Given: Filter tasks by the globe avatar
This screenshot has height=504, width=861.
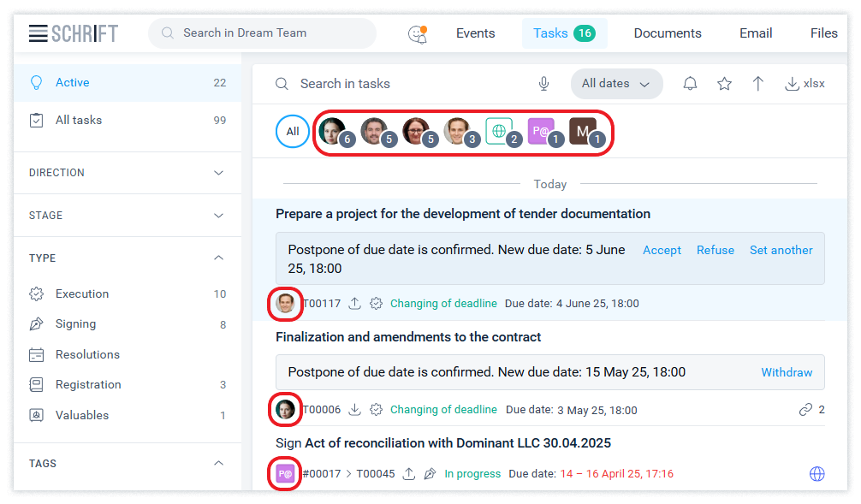Looking at the screenshot, I should click(499, 131).
